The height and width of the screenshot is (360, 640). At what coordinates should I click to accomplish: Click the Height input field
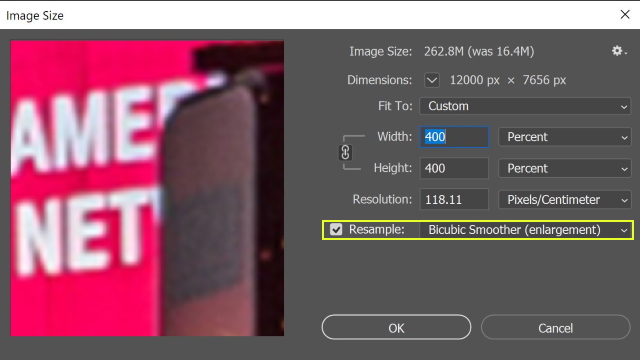click(x=454, y=168)
